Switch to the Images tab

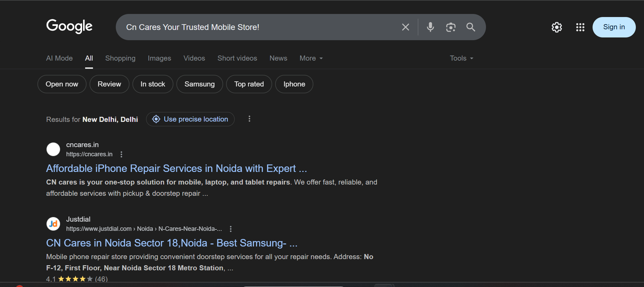(159, 58)
